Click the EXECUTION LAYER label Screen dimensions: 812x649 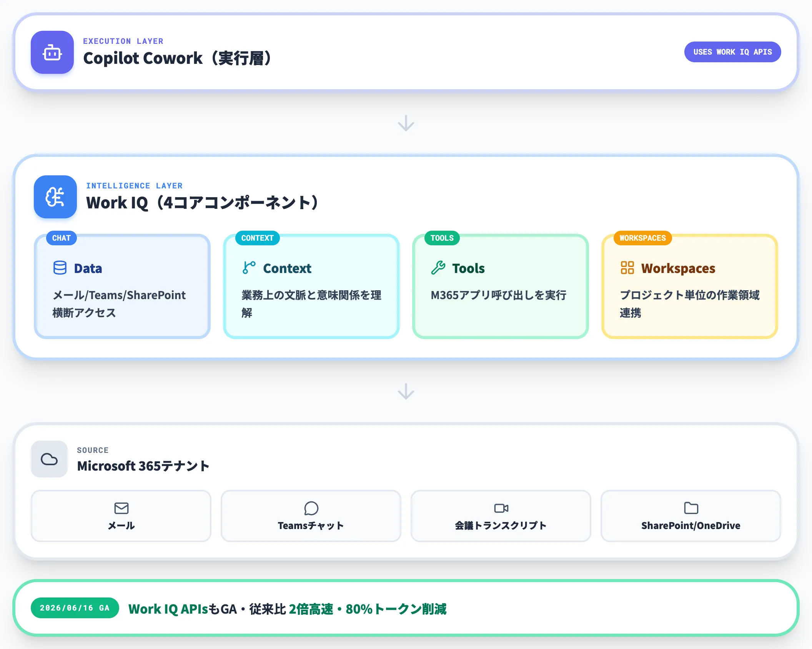tap(123, 41)
